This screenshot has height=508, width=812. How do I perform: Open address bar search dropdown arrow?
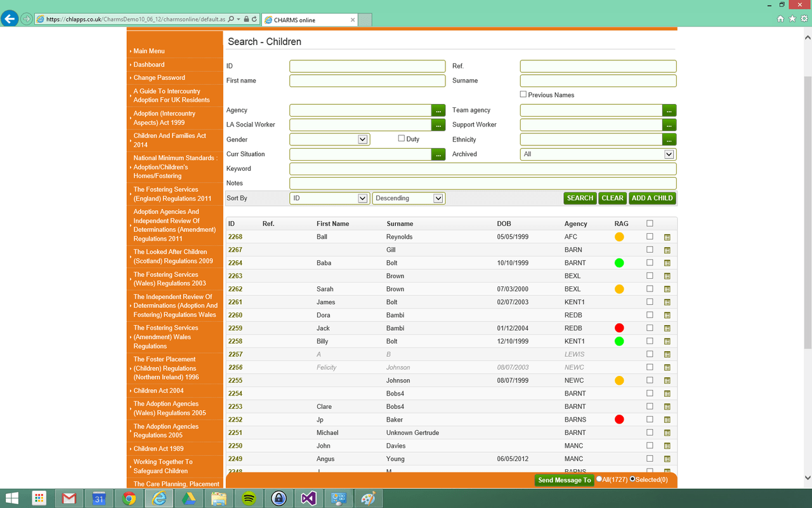(x=239, y=19)
